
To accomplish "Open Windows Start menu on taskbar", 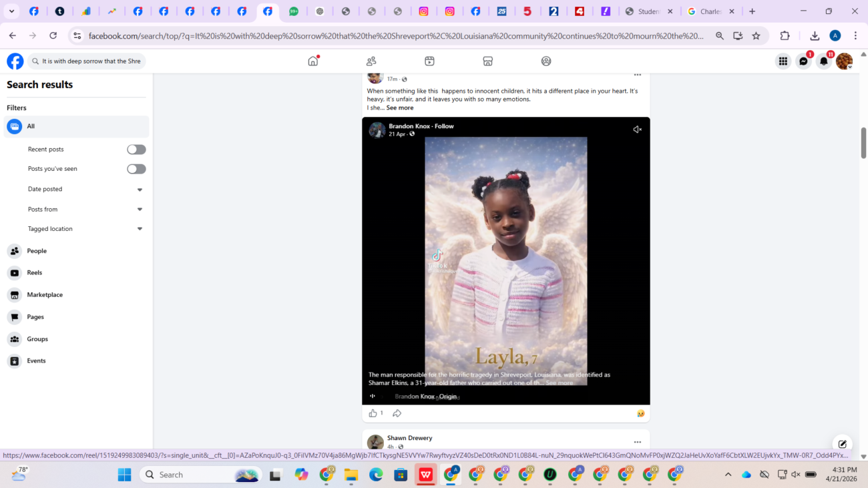I will coord(124,475).
